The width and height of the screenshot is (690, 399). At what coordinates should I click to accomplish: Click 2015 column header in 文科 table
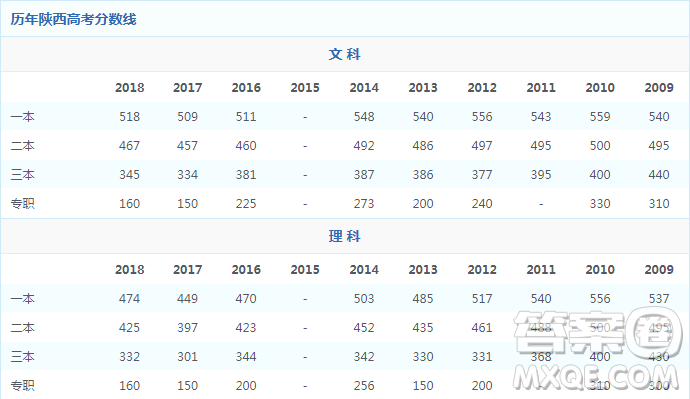[305, 88]
